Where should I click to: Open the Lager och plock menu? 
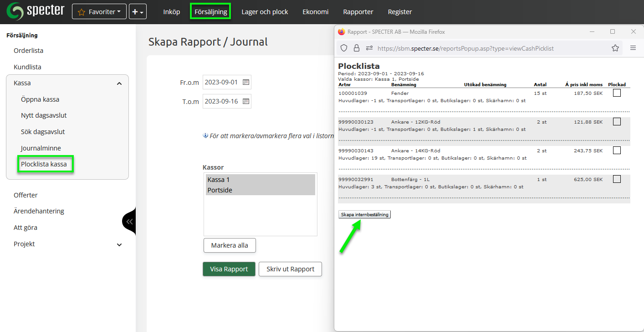(265, 12)
